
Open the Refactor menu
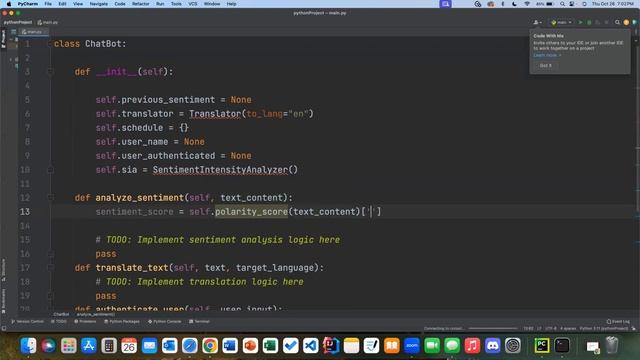(x=140, y=4)
